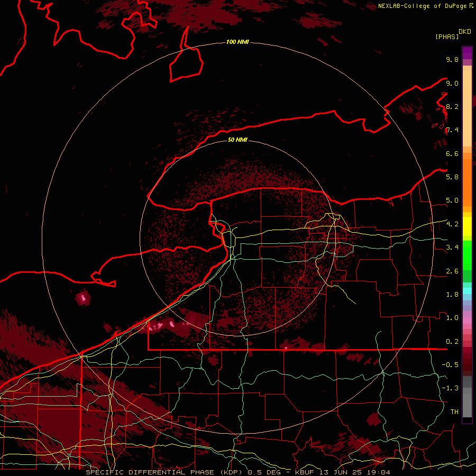
Task: Click the 3.4 value on the color scale
Action: point(452,248)
